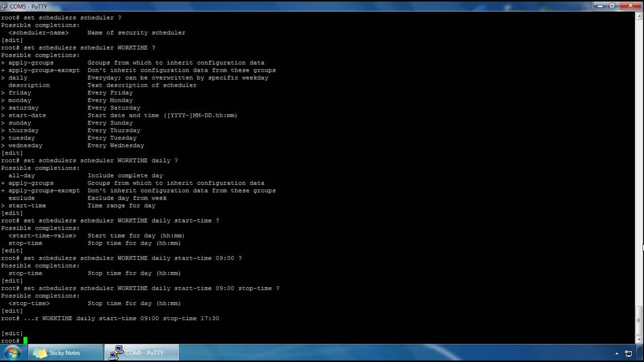Click the '<stop-time>' placeholder text
Screen dimensions: 644x362
pyautogui.click(x=29, y=304)
